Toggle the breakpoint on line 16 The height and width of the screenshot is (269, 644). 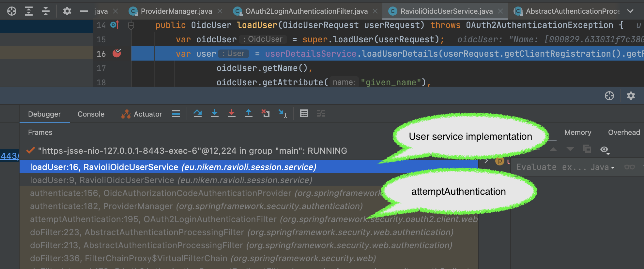click(117, 53)
